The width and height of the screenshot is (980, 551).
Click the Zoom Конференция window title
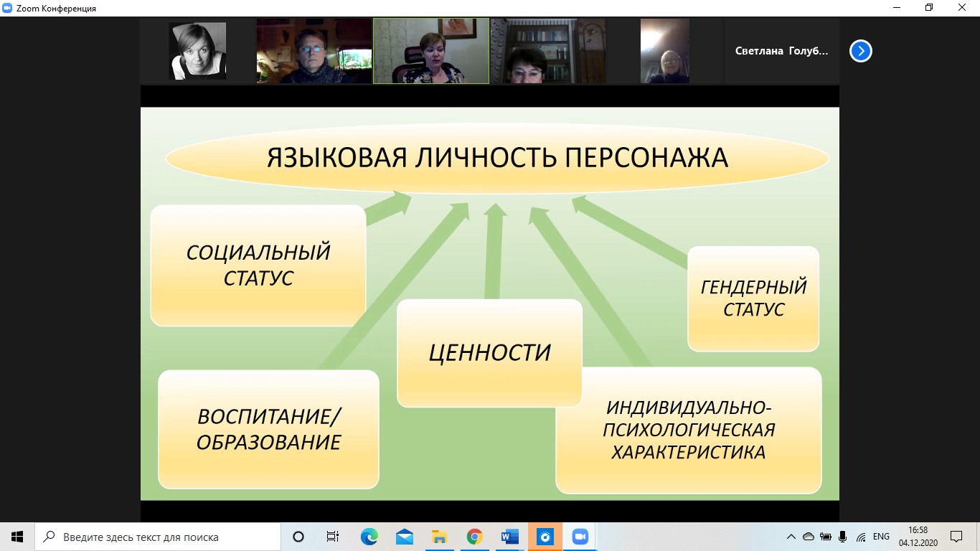pyautogui.click(x=55, y=8)
